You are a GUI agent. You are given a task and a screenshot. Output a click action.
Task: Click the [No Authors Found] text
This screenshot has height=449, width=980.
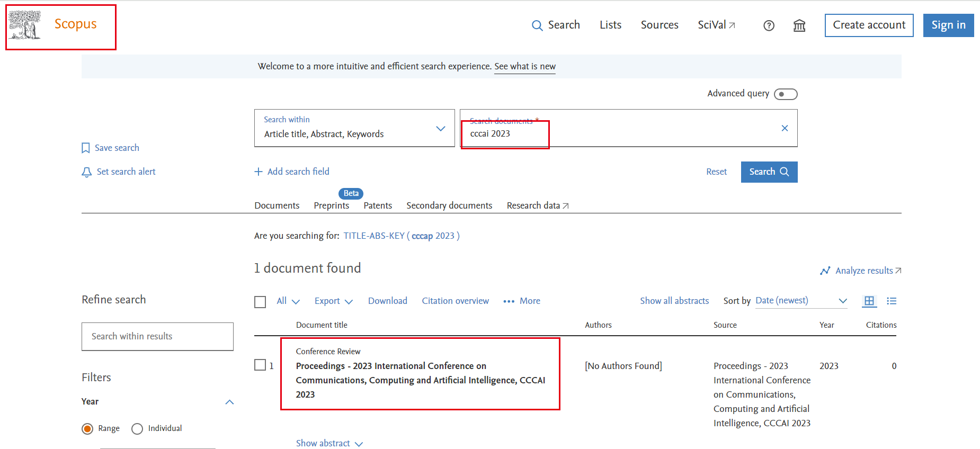coord(623,366)
